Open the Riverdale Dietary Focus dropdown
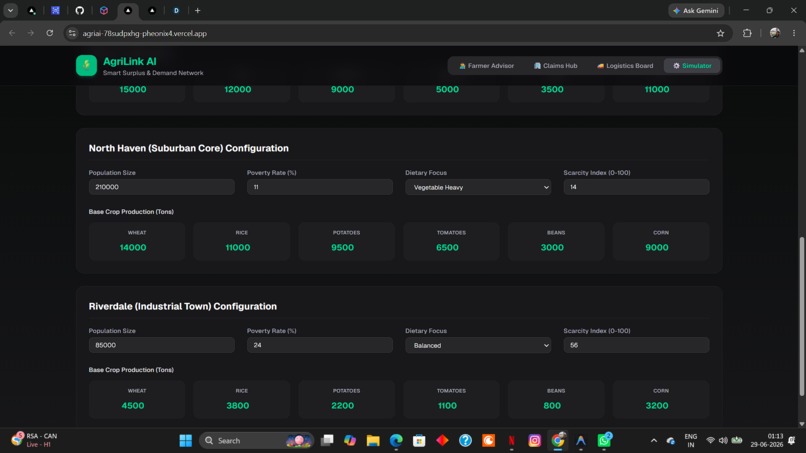The image size is (806, 453). [x=478, y=345]
